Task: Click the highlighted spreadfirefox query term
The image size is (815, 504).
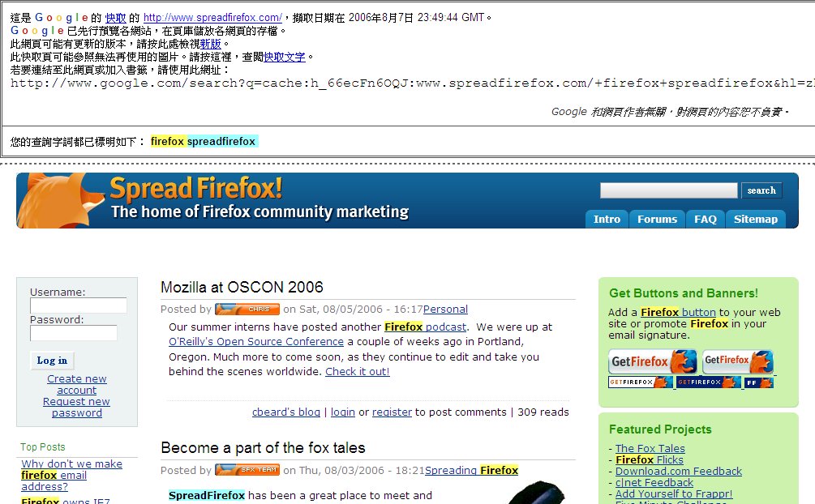Action: 221,141
